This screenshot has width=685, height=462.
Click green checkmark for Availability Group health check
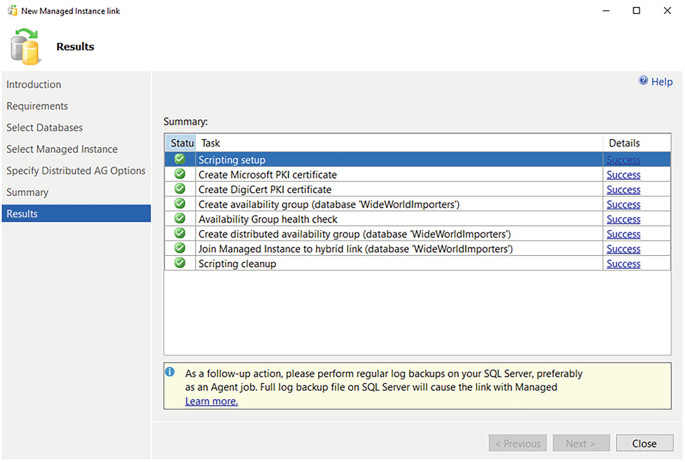click(180, 219)
